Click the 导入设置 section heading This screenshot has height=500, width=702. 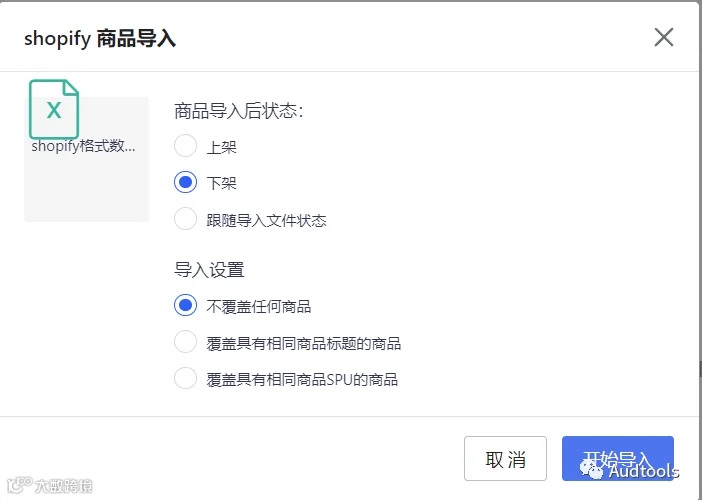click(x=209, y=270)
